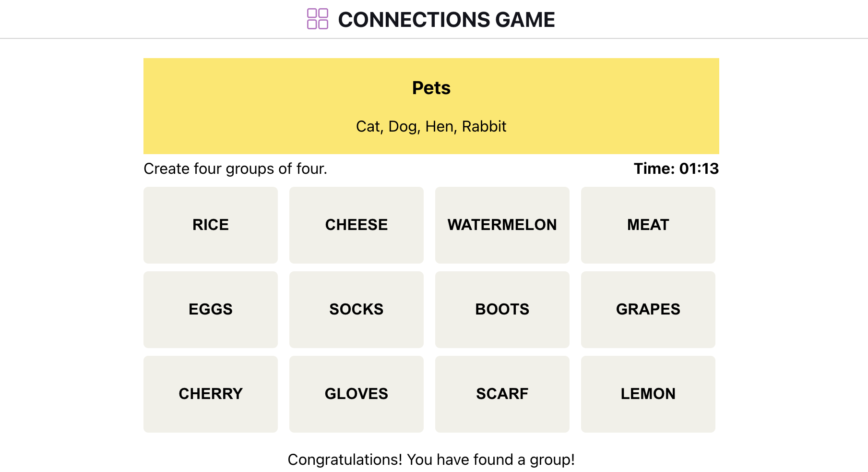The height and width of the screenshot is (472, 868).
Task: Click the yellow Pets heading
Action: (430, 87)
